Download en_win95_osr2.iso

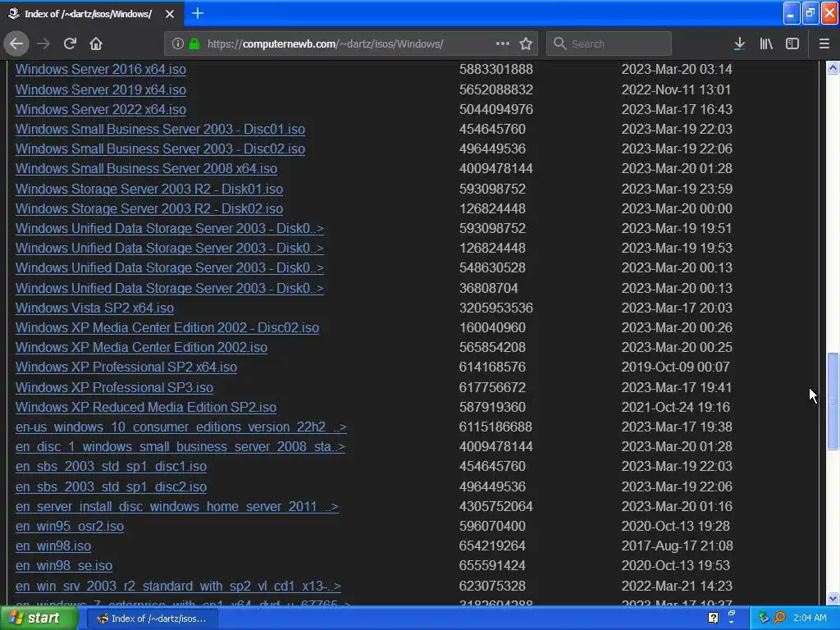(70, 526)
